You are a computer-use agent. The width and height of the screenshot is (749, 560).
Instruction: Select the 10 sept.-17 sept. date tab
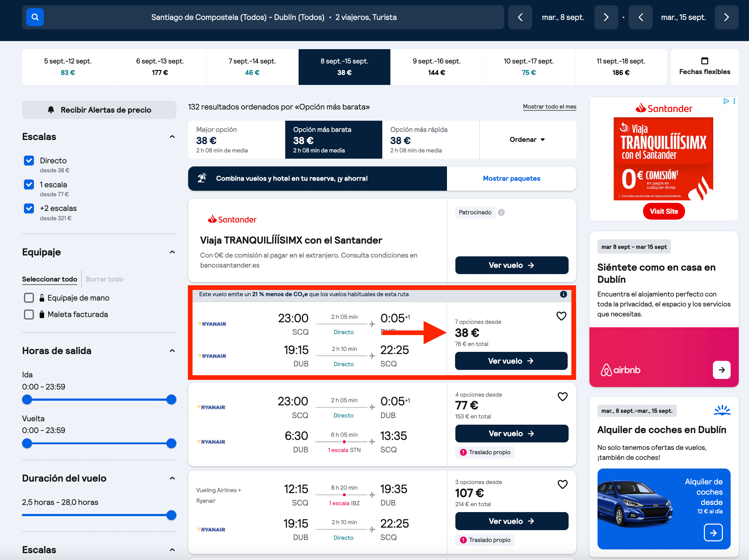tap(528, 67)
